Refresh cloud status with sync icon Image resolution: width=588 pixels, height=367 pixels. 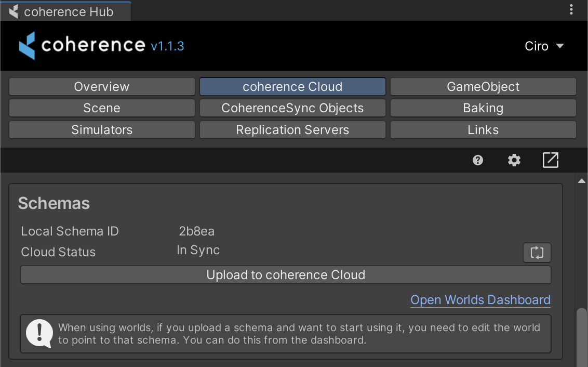click(x=537, y=253)
